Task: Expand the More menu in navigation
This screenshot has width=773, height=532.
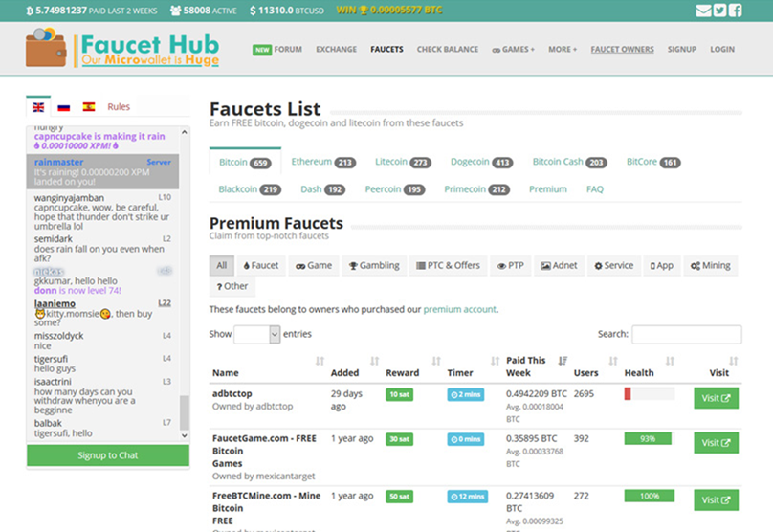Action: click(x=563, y=50)
